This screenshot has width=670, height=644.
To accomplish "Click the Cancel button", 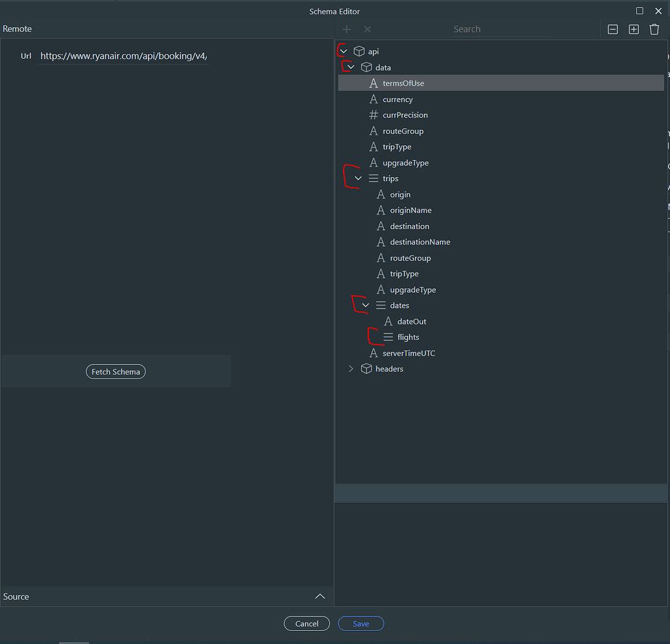I will (306, 623).
